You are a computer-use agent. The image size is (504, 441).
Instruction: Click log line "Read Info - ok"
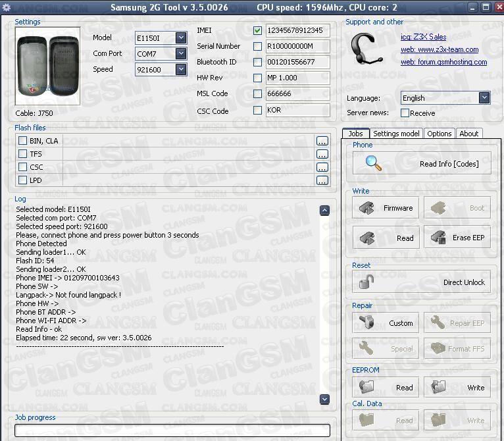click(x=39, y=329)
